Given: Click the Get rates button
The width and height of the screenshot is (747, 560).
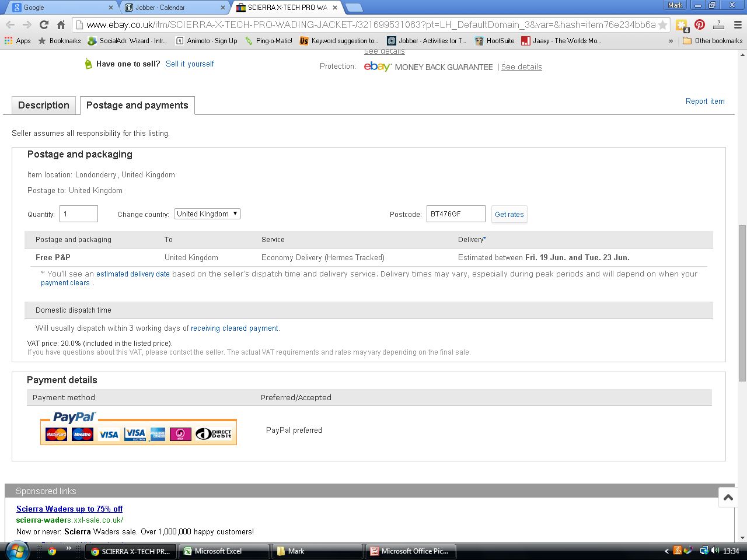Looking at the screenshot, I should [509, 214].
